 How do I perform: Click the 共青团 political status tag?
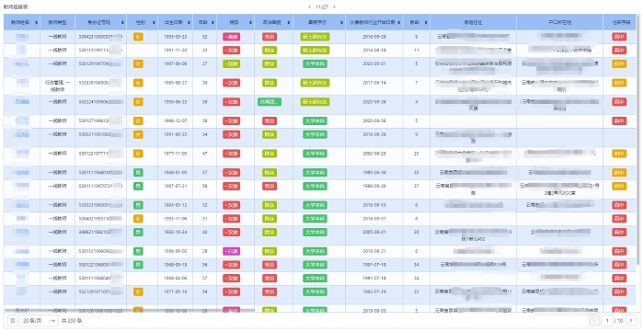tap(270, 102)
